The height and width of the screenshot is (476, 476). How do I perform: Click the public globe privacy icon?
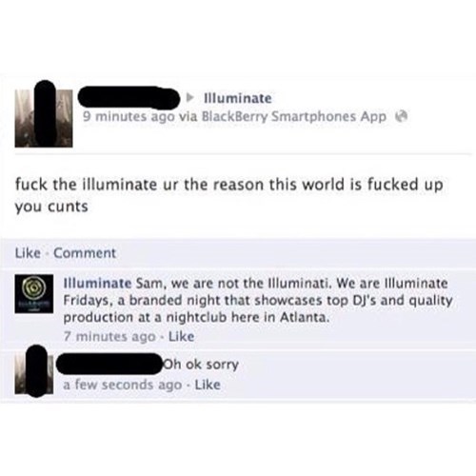(x=401, y=116)
